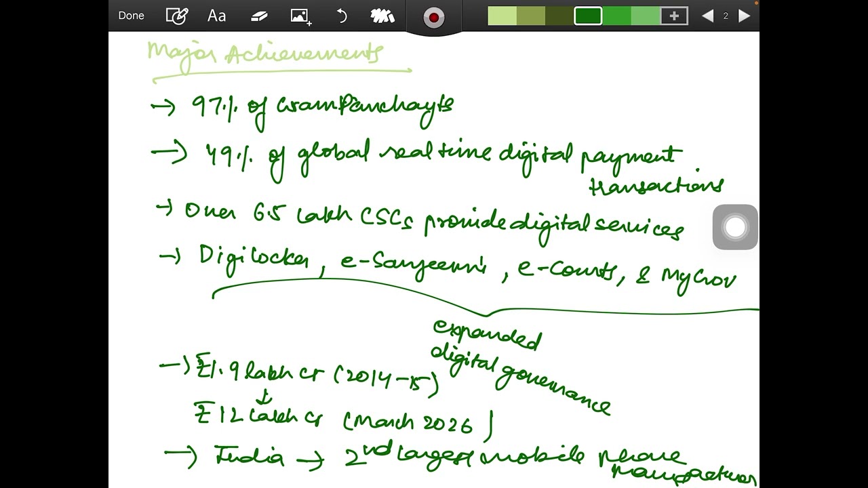This screenshot has height=488, width=868.
Task: Choose the Aa text tool
Action: pyautogui.click(x=216, y=16)
